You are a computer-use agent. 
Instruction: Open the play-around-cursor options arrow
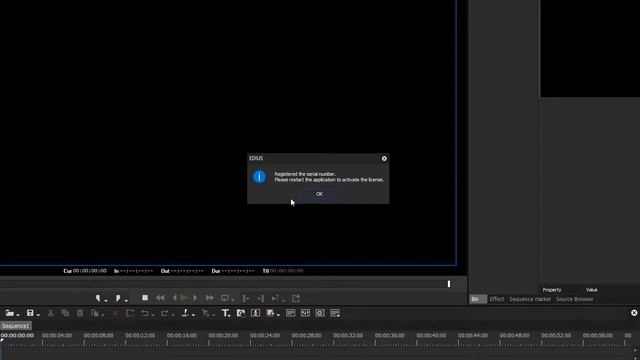pyautogui.click(x=283, y=300)
